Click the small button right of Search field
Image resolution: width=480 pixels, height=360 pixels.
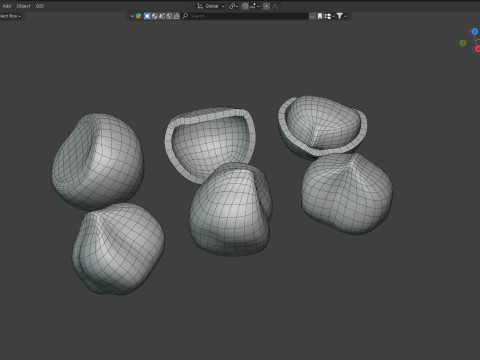[312, 16]
